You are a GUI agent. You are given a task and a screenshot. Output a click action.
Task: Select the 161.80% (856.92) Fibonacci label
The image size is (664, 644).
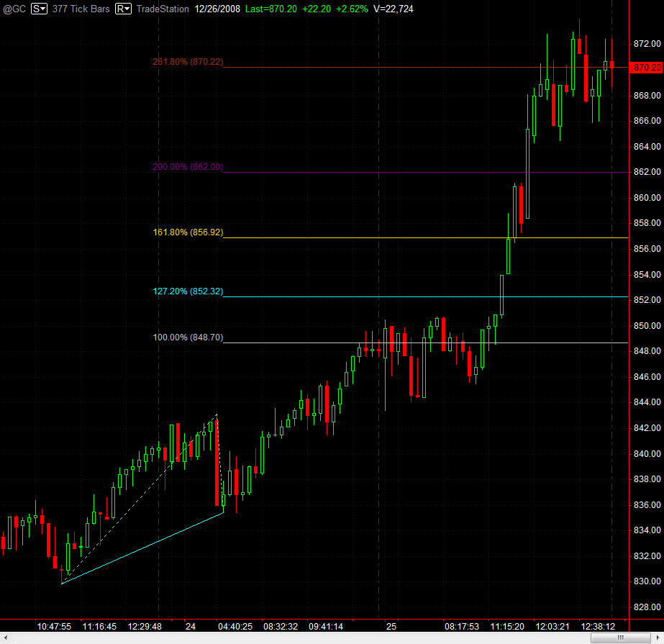pos(188,232)
